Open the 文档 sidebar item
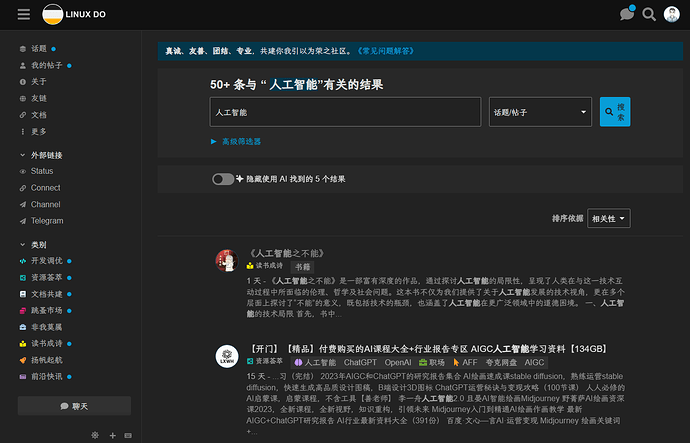 (x=39, y=115)
